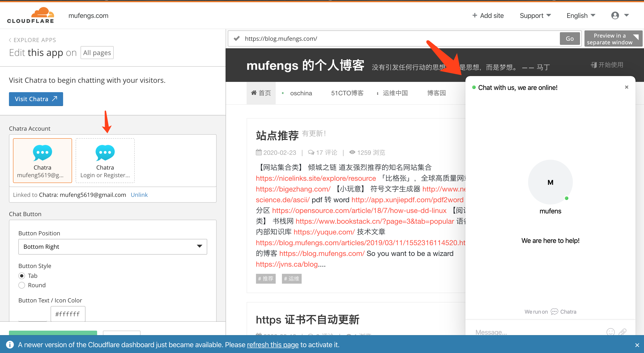Click the home icon in blog nav

point(254,93)
